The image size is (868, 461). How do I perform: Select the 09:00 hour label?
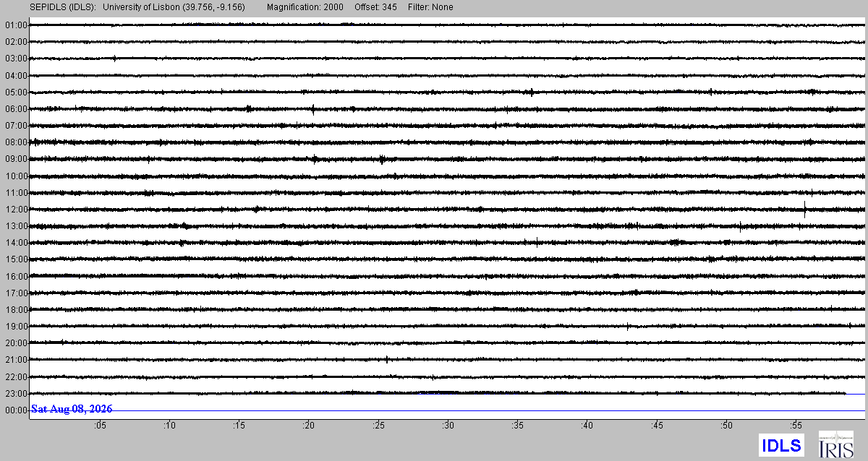[x=16, y=159]
